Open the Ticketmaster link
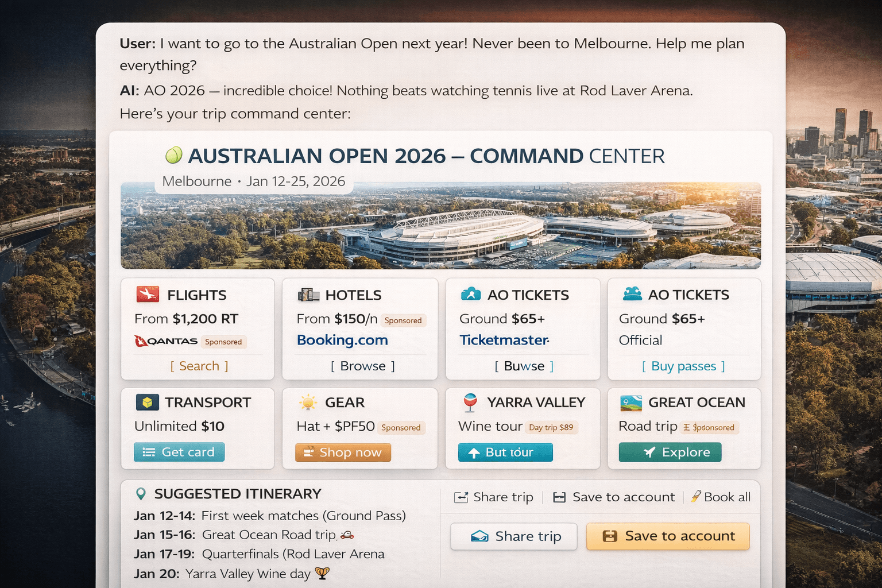This screenshot has height=588, width=882. 504,340
